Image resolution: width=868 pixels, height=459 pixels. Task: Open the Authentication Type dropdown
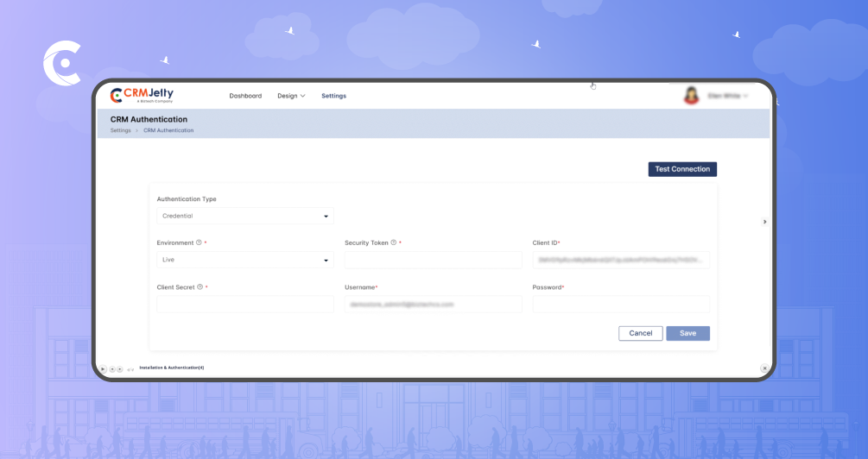point(245,216)
